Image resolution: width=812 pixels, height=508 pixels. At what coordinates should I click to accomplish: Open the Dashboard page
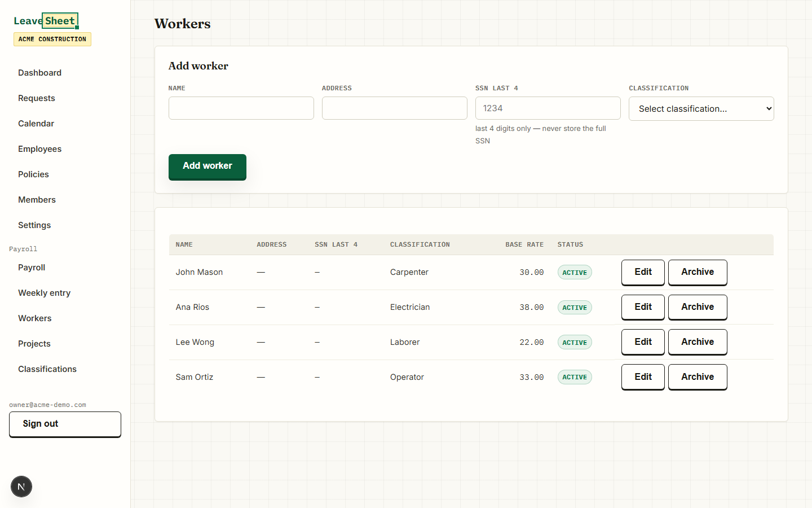tap(39, 73)
